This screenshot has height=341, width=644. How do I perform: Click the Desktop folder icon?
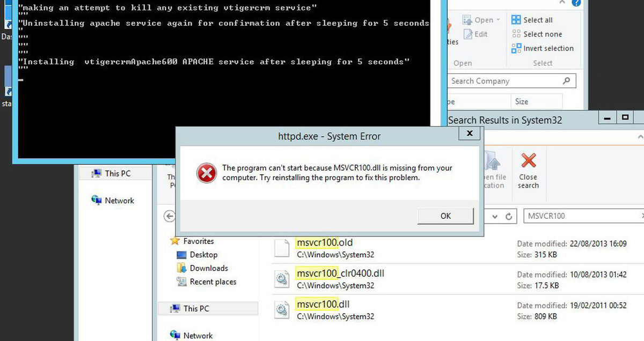point(181,255)
